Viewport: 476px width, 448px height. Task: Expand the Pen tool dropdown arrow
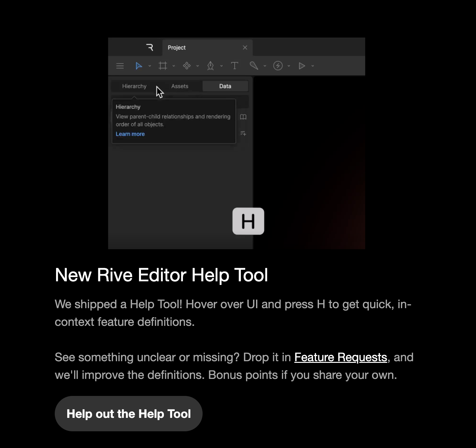222,66
